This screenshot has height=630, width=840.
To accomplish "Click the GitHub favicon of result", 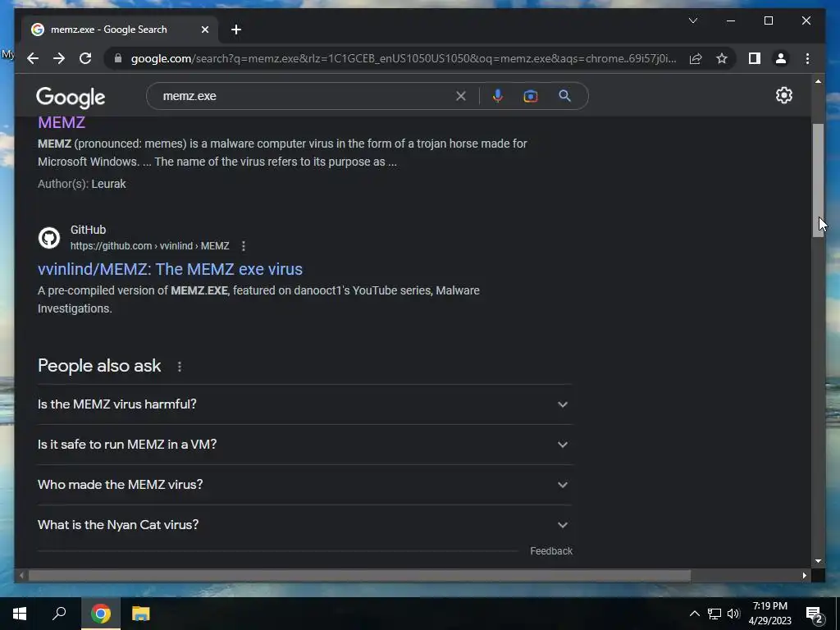I will (49, 238).
